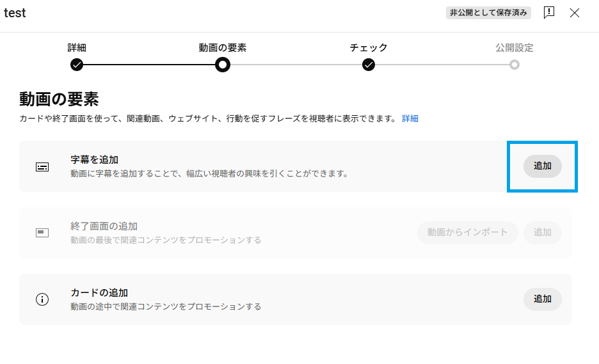
Task: Select the 動画の要素 step label
Action: click(223, 48)
